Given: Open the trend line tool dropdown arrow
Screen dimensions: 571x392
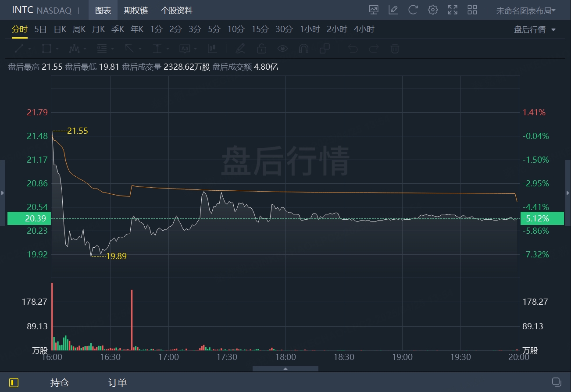Looking at the screenshot, I should coord(29,49).
